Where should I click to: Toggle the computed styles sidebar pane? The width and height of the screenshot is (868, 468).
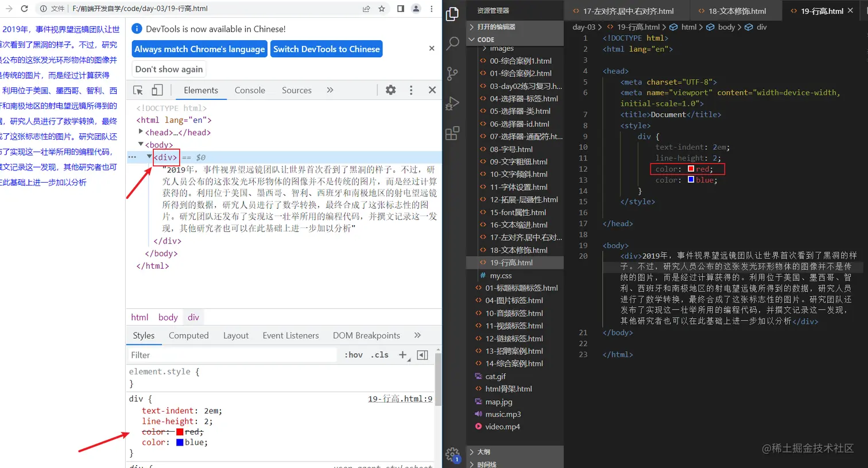(423, 355)
